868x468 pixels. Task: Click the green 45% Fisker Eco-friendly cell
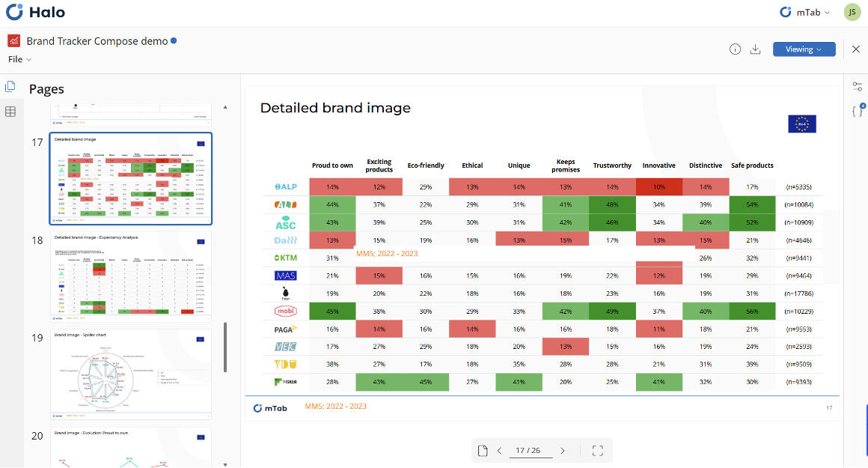pos(426,382)
